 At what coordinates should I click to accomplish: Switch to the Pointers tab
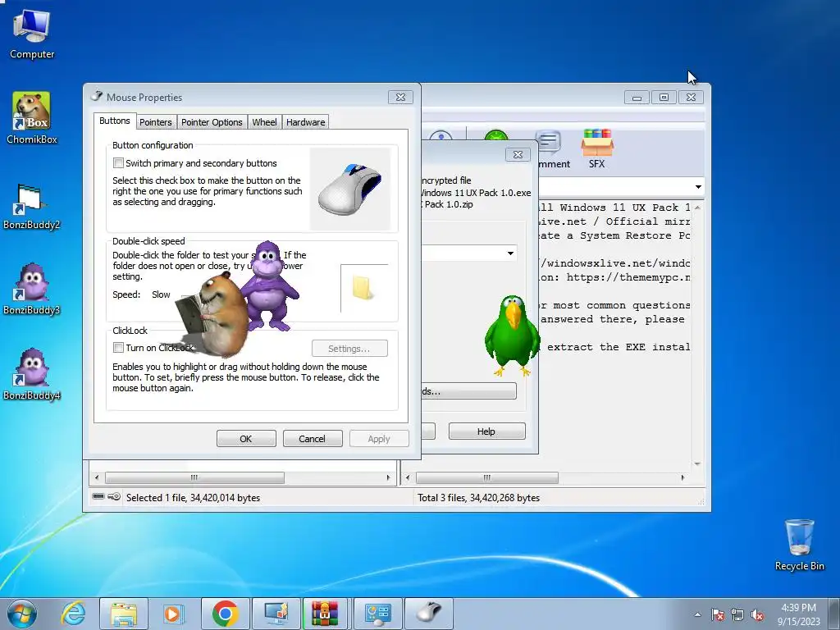[x=155, y=122]
